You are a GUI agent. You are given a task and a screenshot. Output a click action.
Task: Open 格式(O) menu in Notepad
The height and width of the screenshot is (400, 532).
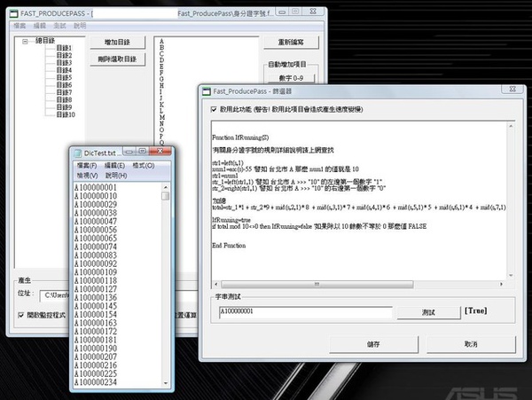143,166
